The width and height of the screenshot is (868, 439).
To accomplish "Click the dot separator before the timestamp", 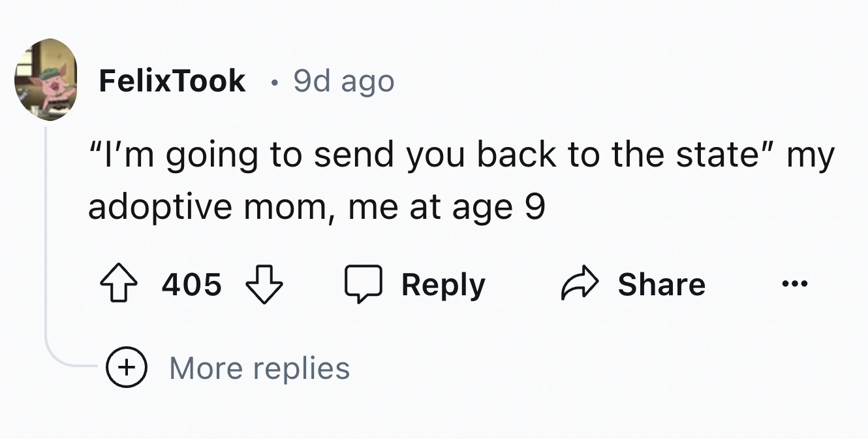I will point(276,82).
